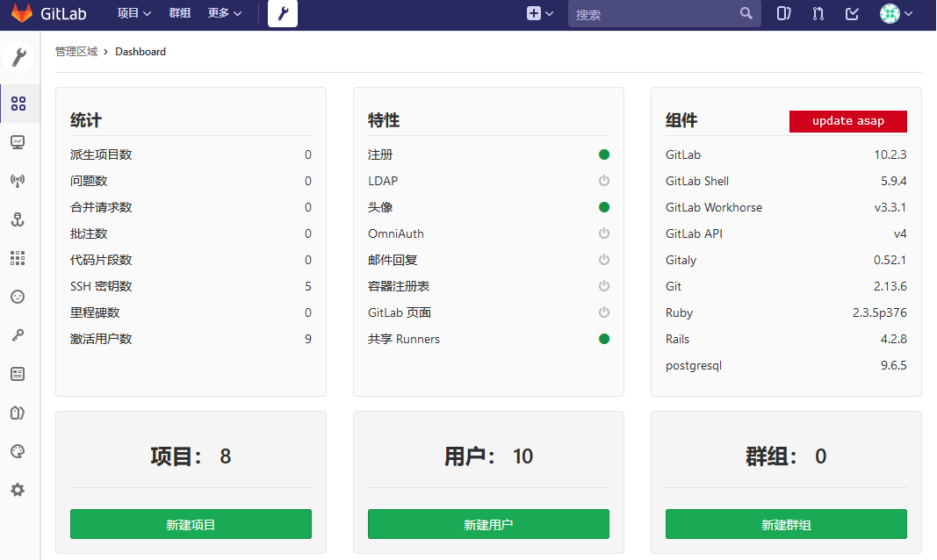Image resolution: width=937 pixels, height=560 pixels.
Task: Open the broadcast Messages sidebar icon
Action: 18,181
